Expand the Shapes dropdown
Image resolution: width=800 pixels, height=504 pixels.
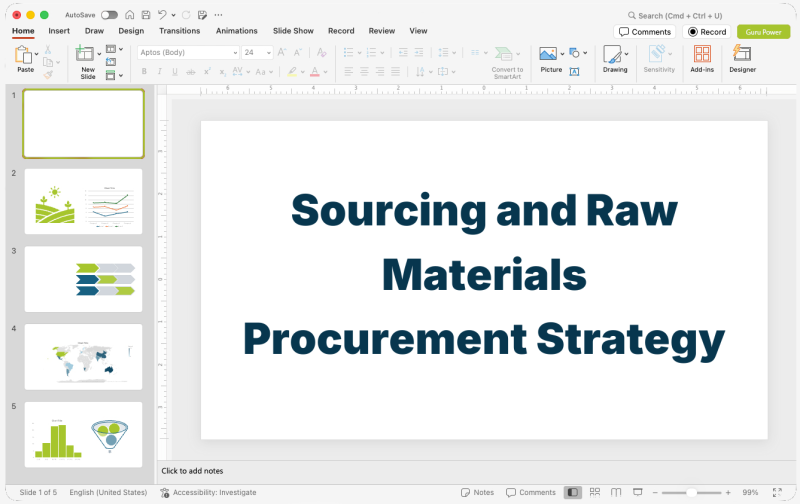(585, 53)
